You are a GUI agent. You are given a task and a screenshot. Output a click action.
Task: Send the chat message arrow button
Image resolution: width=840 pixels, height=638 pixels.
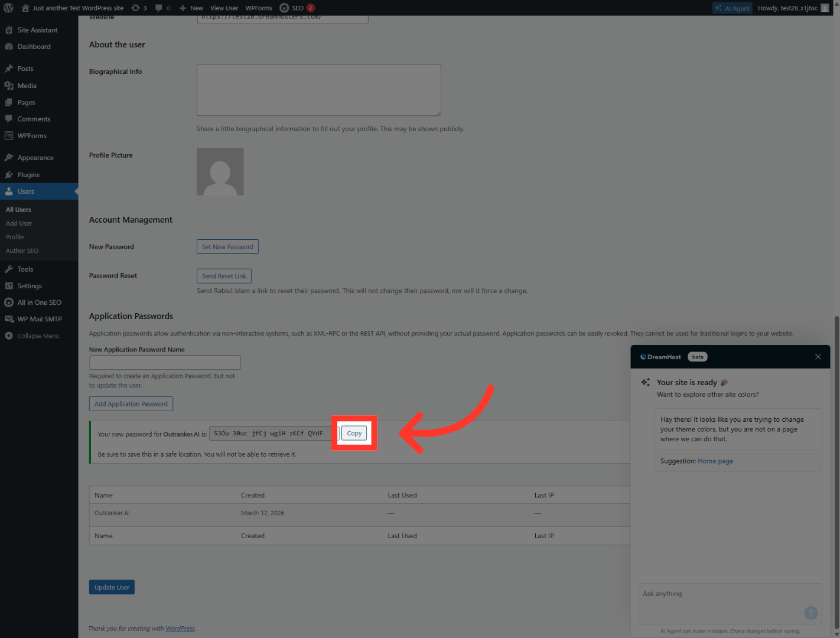click(811, 613)
